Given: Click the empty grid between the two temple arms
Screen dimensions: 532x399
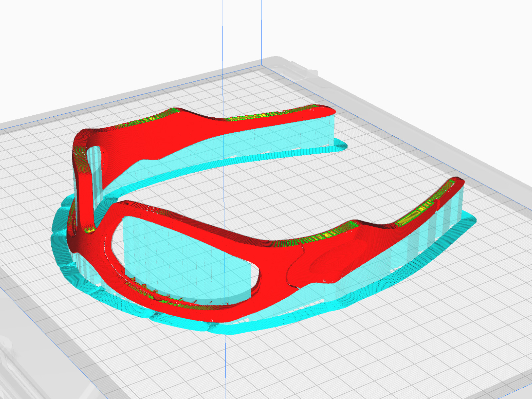Looking at the screenshot, I should click(283, 190).
